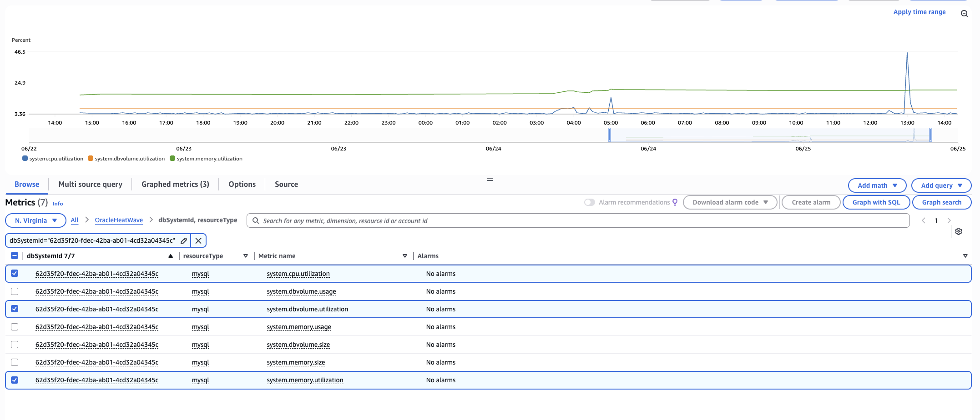
Task: Click the search magnifier in the metric search bar
Action: 255,220
